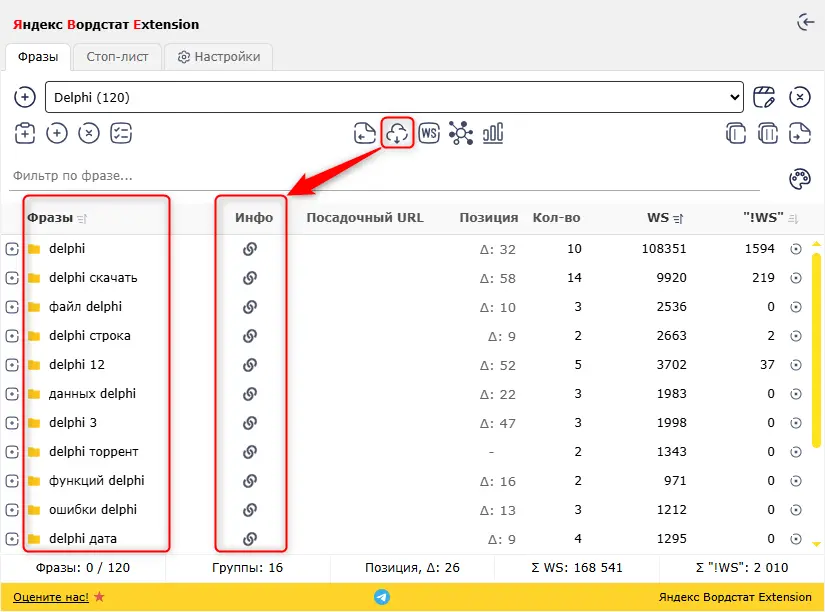Open info link for delphi торрент row

pyautogui.click(x=250, y=452)
